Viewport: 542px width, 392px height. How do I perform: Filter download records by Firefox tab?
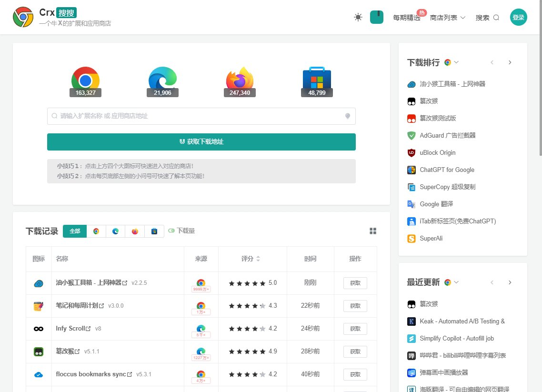pyautogui.click(x=135, y=231)
